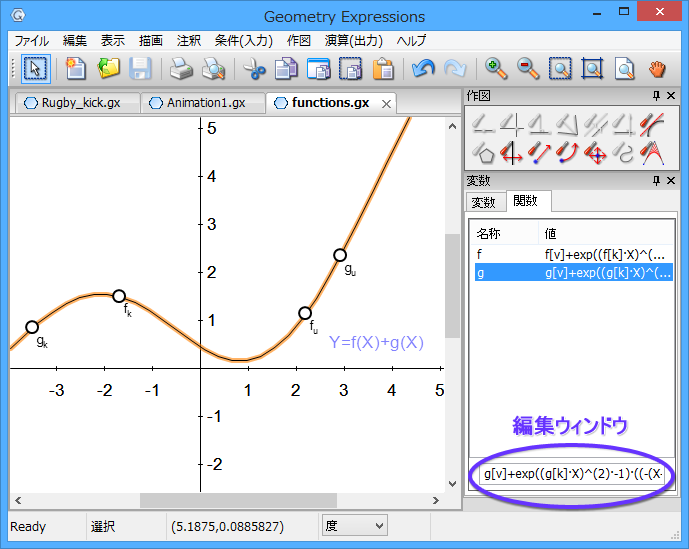Undo the last action
Screen dimensions: 689x549
pyautogui.click(x=423, y=69)
